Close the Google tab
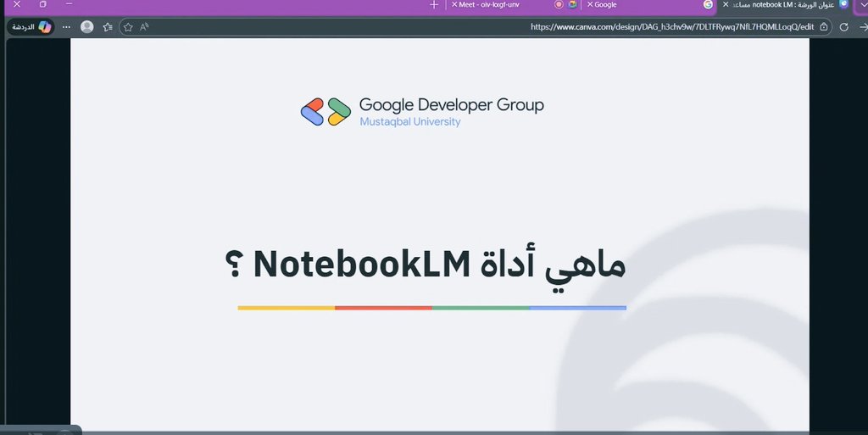This screenshot has height=435, width=868. 590,4
